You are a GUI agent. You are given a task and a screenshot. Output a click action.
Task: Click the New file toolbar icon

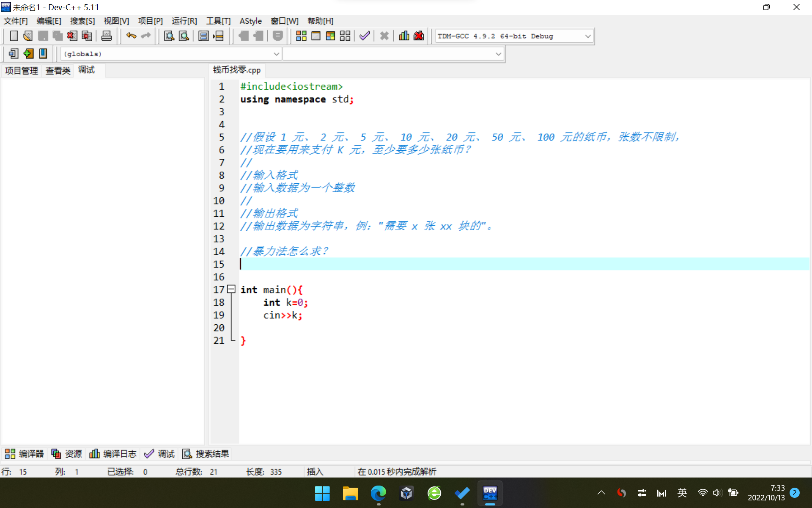[x=14, y=36]
